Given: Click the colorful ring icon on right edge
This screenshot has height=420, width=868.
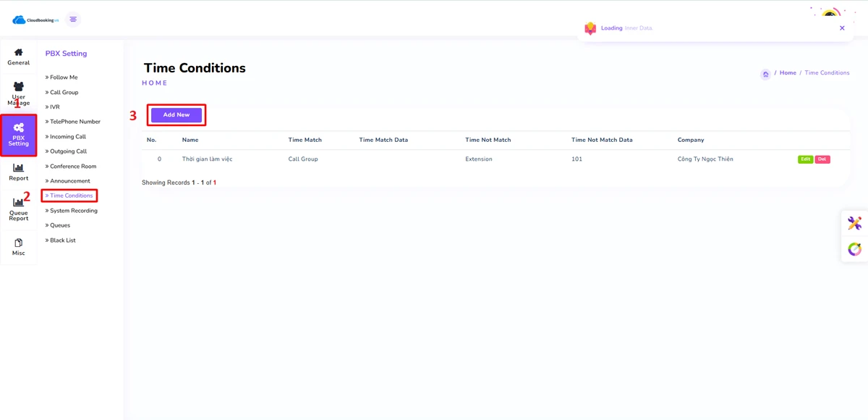Looking at the screenshot, I should coord(854,249).
